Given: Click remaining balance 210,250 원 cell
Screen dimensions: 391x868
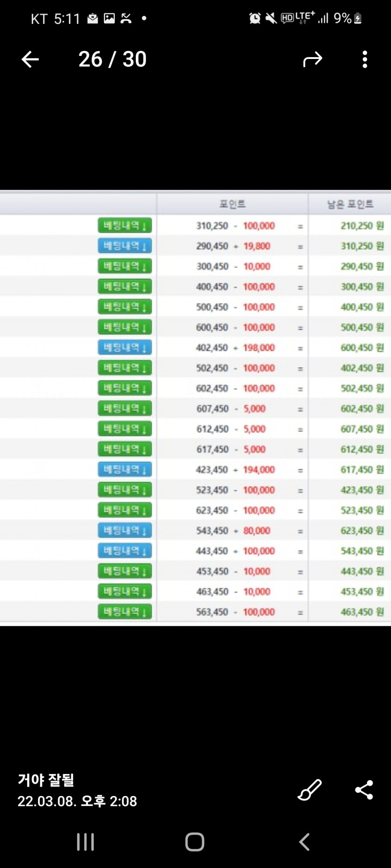Looking at the screenshot, I should pos(362,225).
